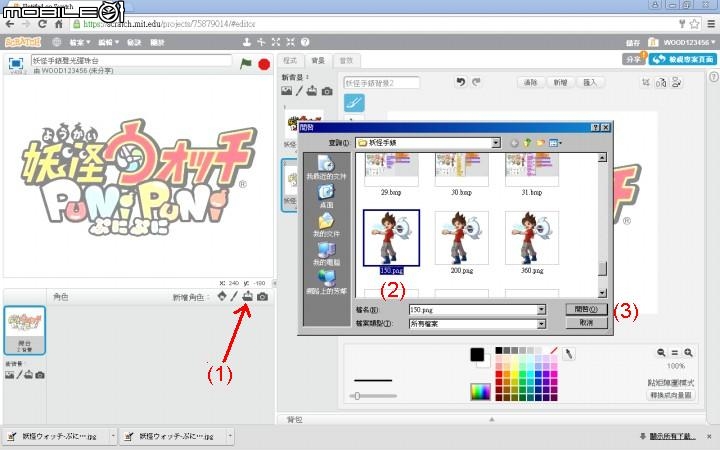Take camera backdrop in backdrops tab
The width and height of the screenshot is (720, 450).
[x=327, y=91]
